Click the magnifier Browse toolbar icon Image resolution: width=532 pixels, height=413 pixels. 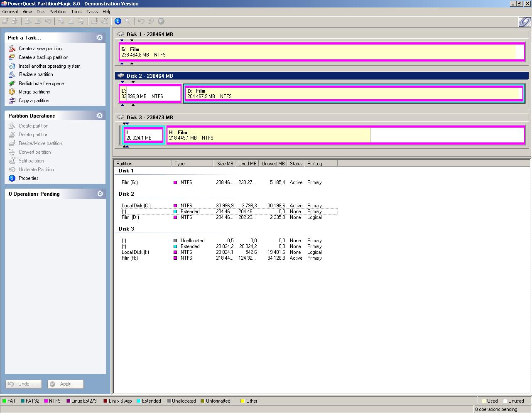[128, 21]
